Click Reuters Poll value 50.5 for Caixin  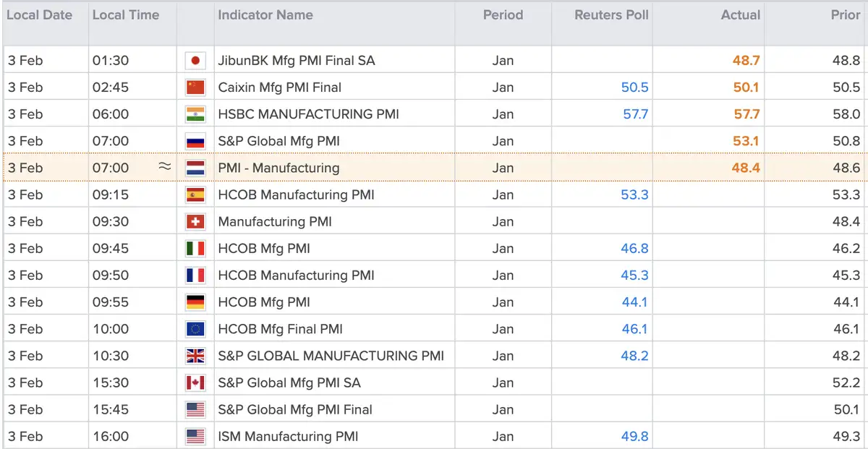(634, 87)
